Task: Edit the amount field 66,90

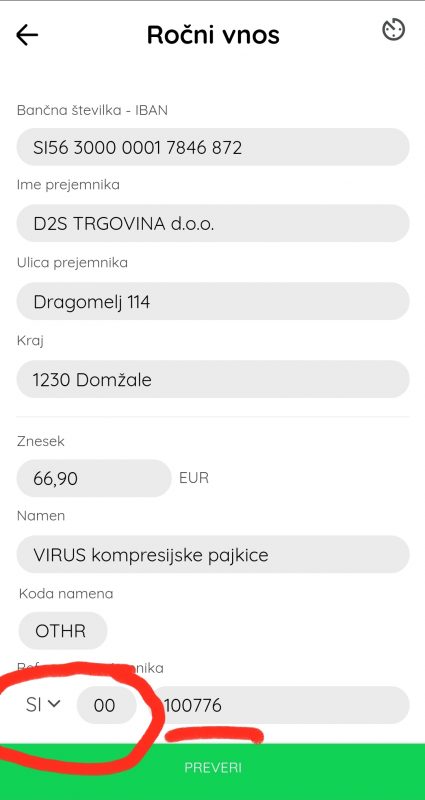Action: tap(94, 479)
